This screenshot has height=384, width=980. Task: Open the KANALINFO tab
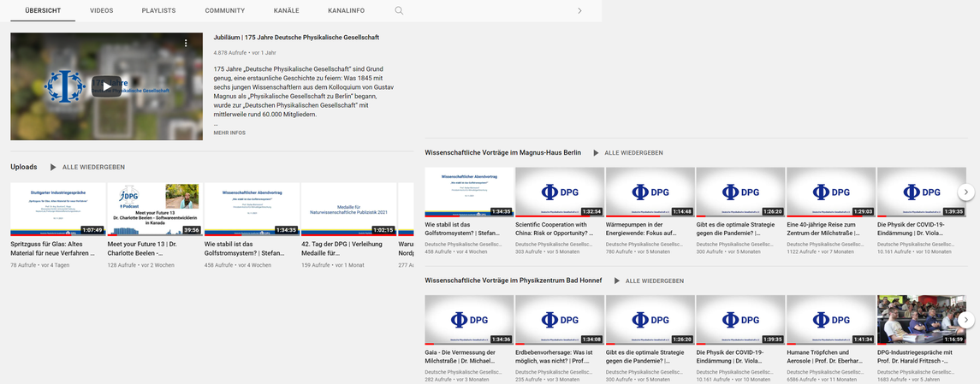[346, 11]
